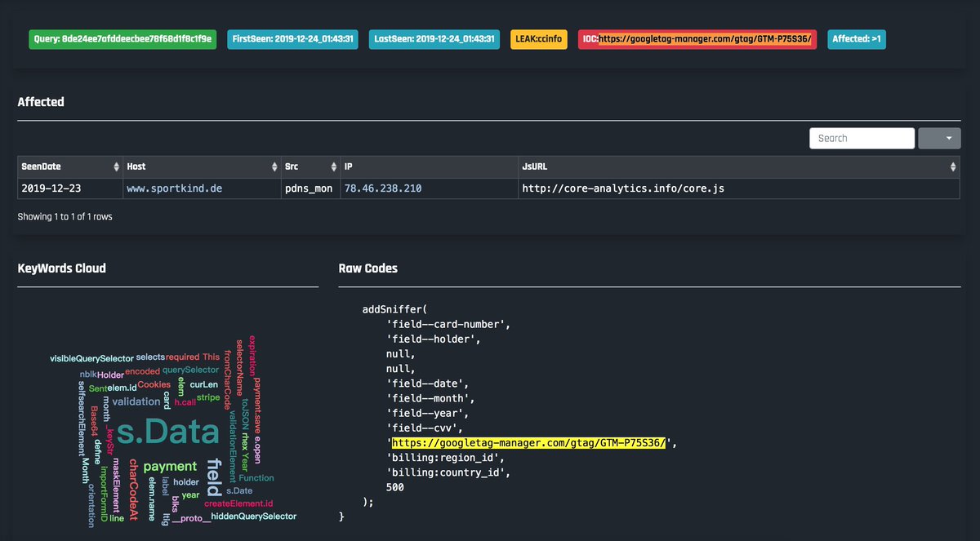The height and width of the screenshot is (541, 980).
Task: Click the 'field--month' code line
Action: [x=430, y=398]
